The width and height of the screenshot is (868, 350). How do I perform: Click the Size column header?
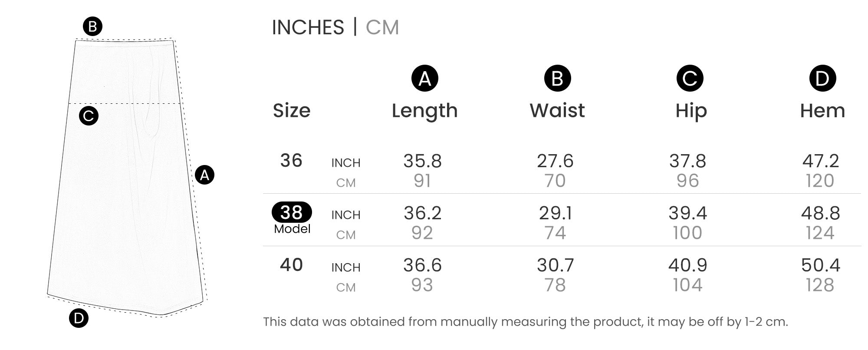(292, 111)
